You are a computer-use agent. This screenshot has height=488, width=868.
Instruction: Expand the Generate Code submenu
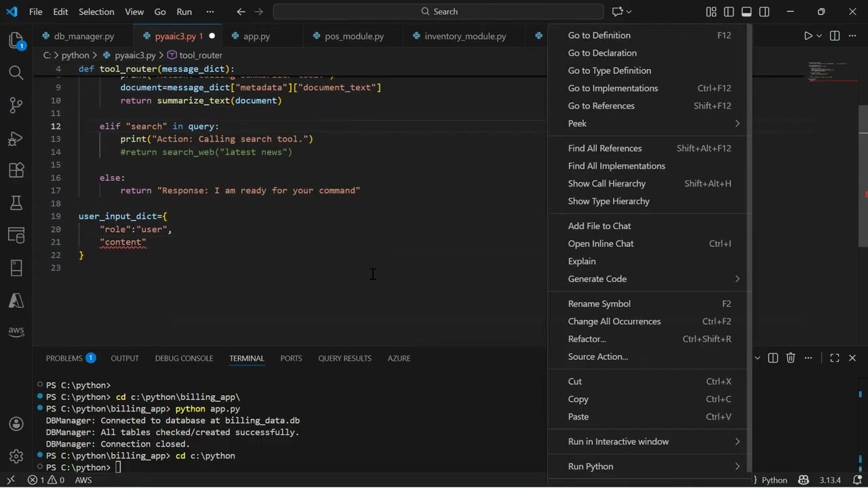(x=650, y=279)
